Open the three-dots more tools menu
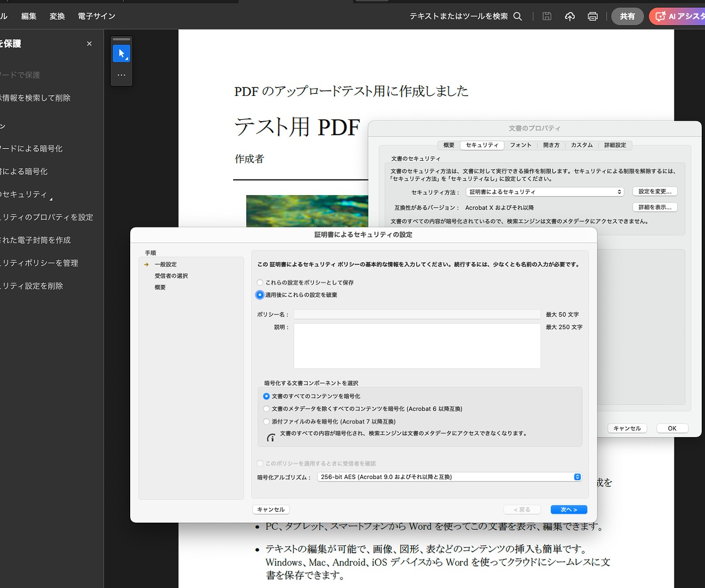The height and width of the screenshot is (588, 705). (121, 75)
